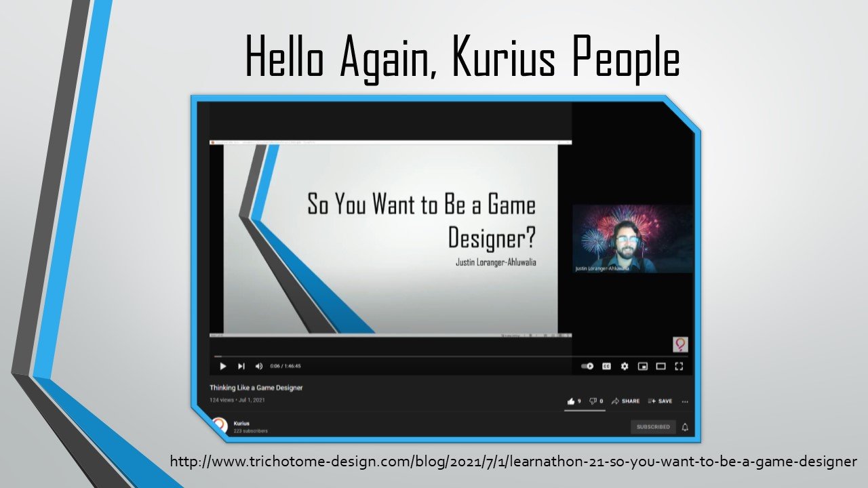868x488 pixels.
Task: Click the notification bell icon
Action: coord(685,427)
